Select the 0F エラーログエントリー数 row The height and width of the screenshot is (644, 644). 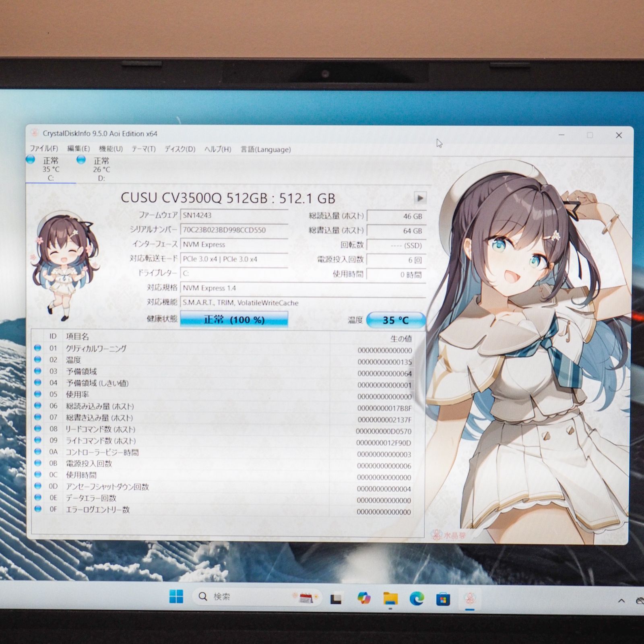pyautogui.click(x=223, y=510)
